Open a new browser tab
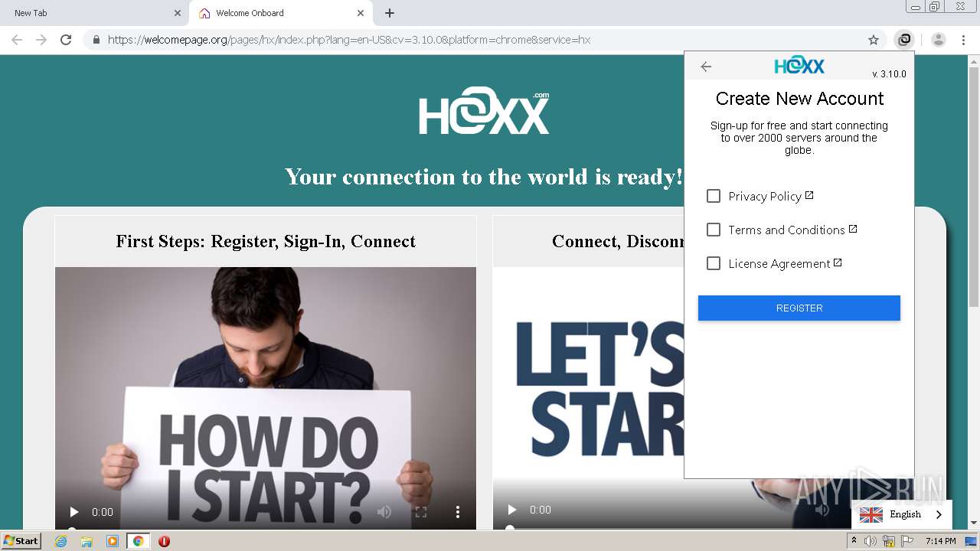The image size is (980, 551). pos(390,13)
